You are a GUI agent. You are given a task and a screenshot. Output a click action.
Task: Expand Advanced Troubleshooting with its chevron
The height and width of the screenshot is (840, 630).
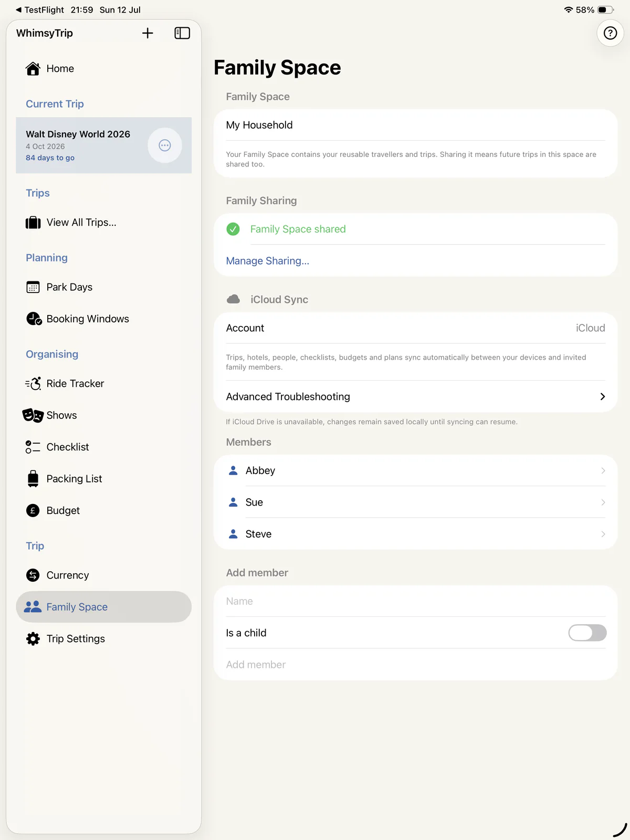(603, 397)
